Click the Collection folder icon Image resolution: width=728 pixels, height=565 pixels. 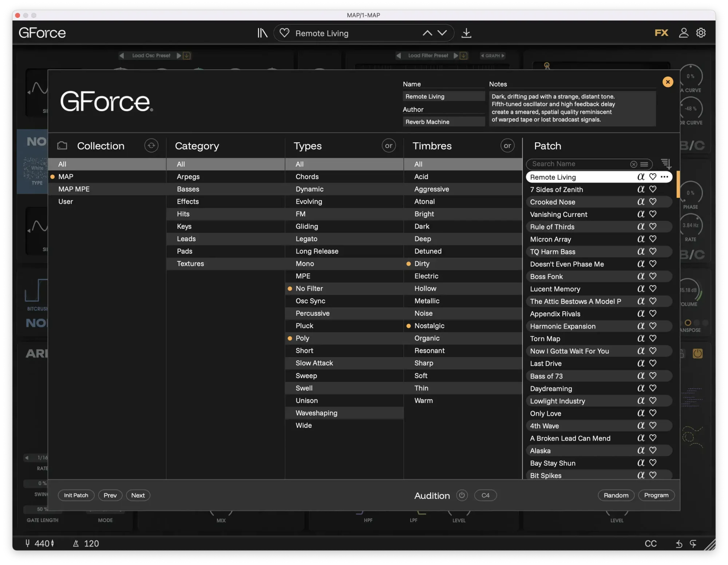[62, 146]
